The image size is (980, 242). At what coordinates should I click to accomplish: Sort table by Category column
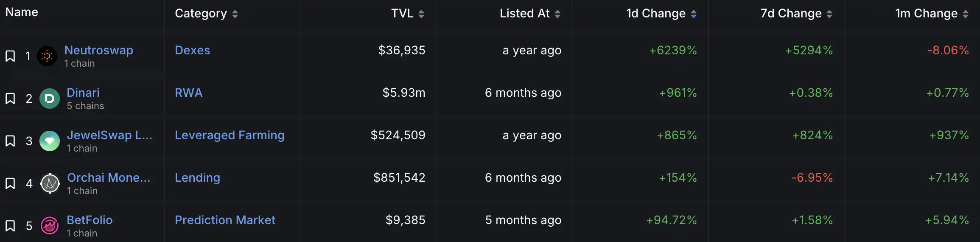pyautogui.click(x=235, y=14)
